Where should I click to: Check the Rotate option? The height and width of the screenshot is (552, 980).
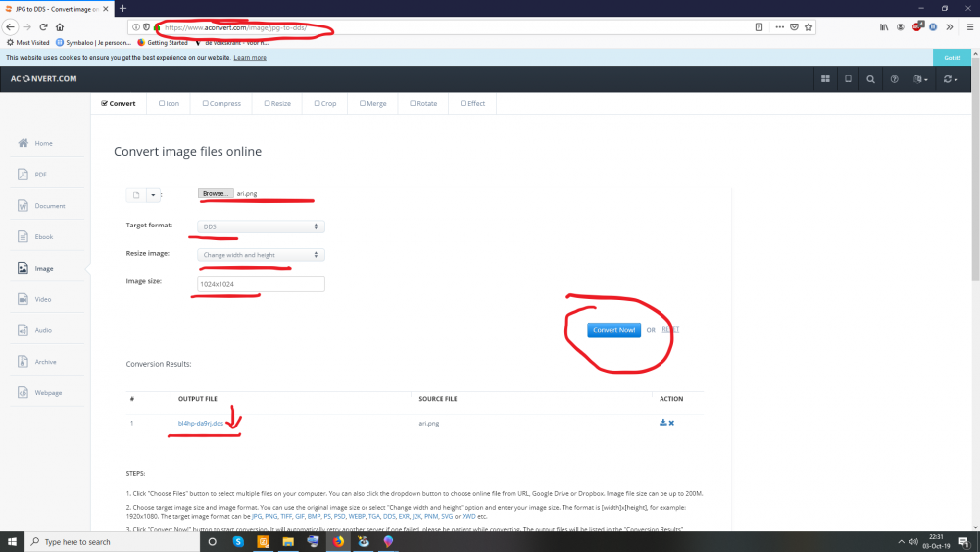point(423,103)
